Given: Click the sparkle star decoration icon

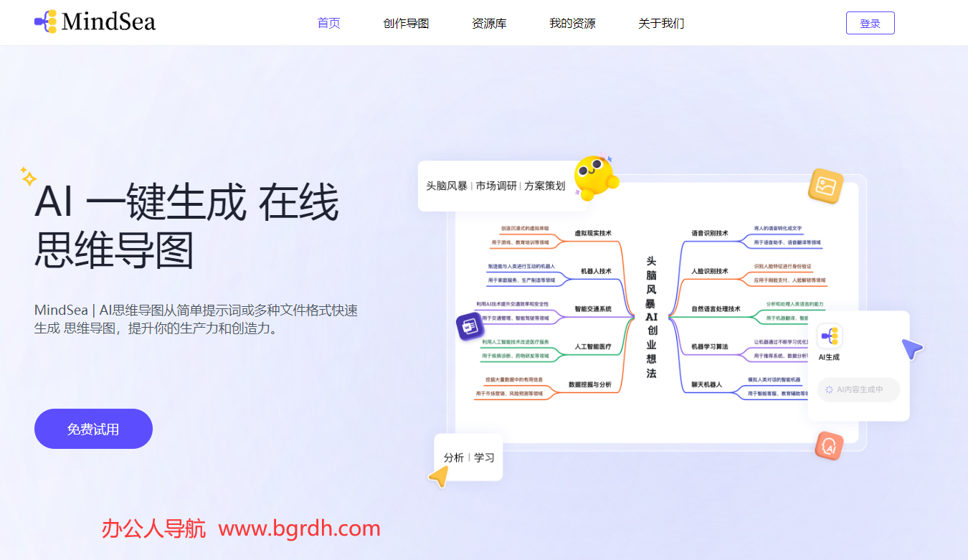Looking at the screenshot, I should click(28, 176).
